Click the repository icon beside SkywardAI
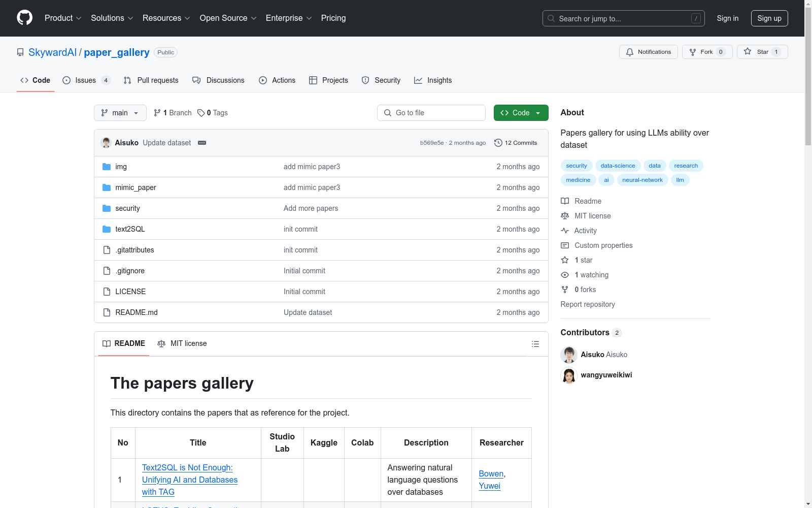 click(x=20, y=52)
